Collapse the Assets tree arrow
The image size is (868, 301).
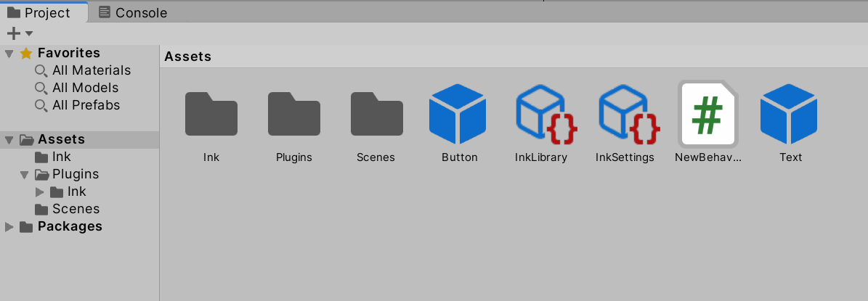point(9,140)
